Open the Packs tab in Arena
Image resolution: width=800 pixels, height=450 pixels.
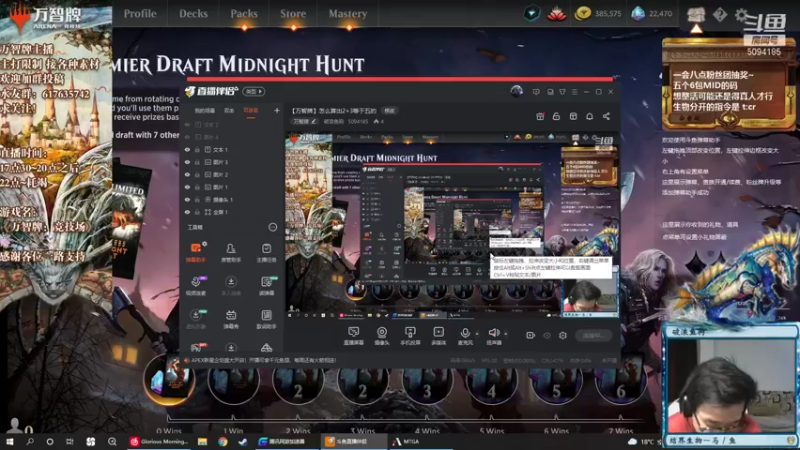point(244,14)
